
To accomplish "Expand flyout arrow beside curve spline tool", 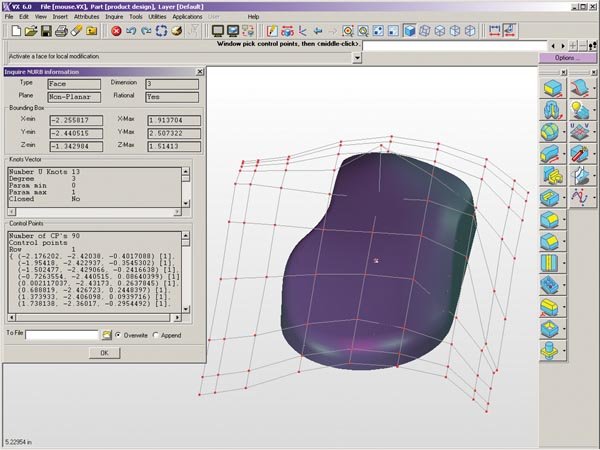I will point(594,198).
